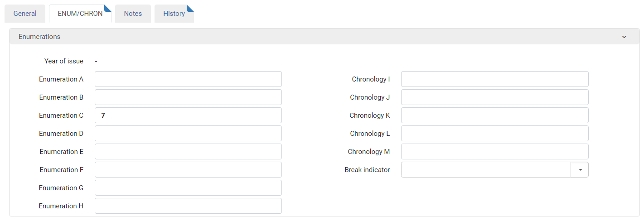Screen dimensions: 644x221
Task: Select the Chronology K input field
Action: click(495, 115)
